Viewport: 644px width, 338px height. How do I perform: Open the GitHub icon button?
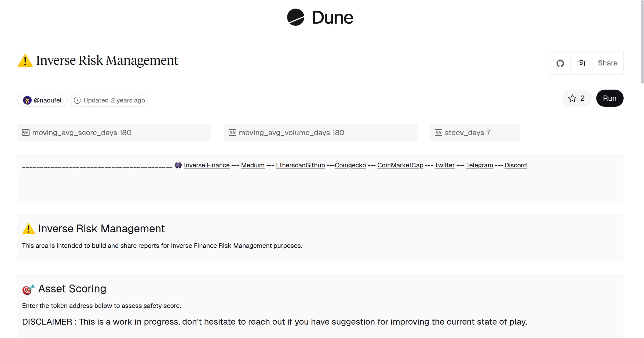click(x=560, y=63)
